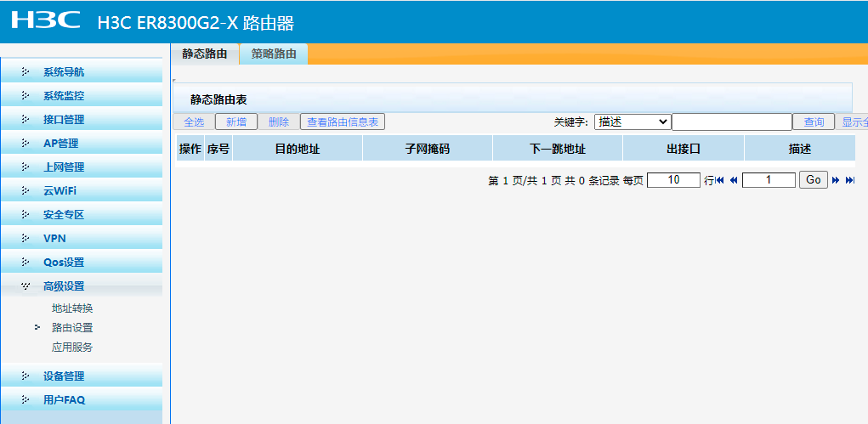
Task: Jump to first page arrow icon
Action: click(x=719, y=180)
